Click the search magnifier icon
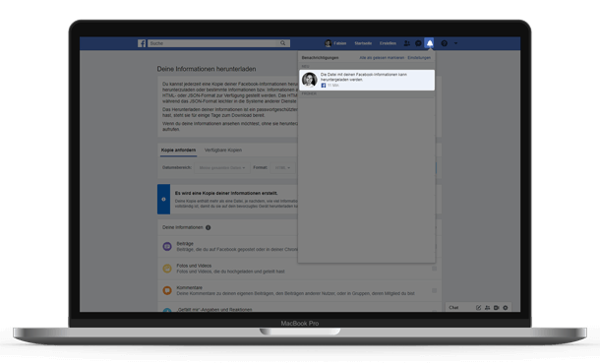Image resolution: width=600 pixels, height=364 pixels. (282, 43)
